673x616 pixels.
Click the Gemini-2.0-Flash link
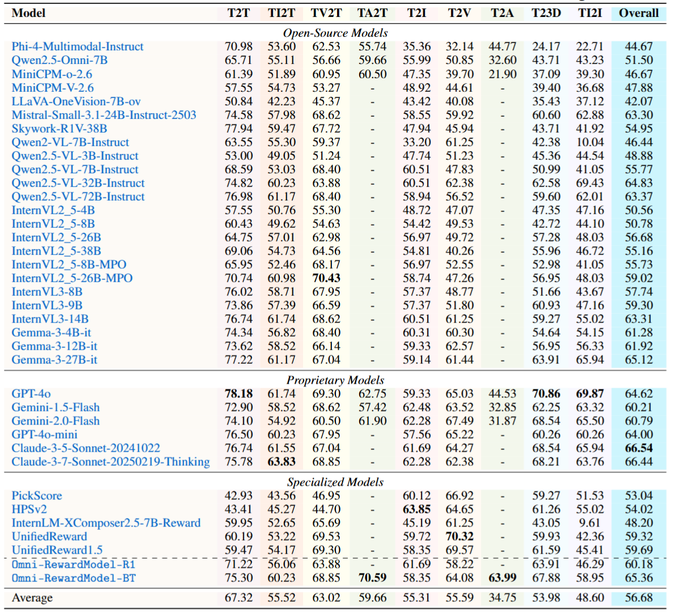click(56, 420)
